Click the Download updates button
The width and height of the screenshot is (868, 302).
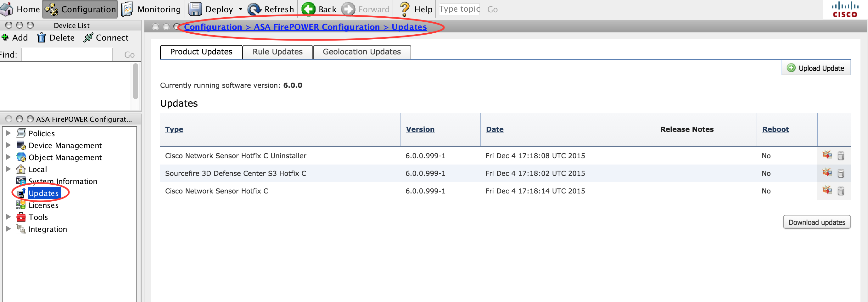tap(817, 222)
